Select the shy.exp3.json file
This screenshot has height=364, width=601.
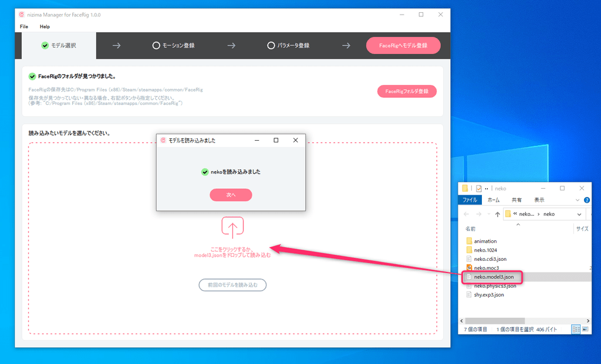488,295
